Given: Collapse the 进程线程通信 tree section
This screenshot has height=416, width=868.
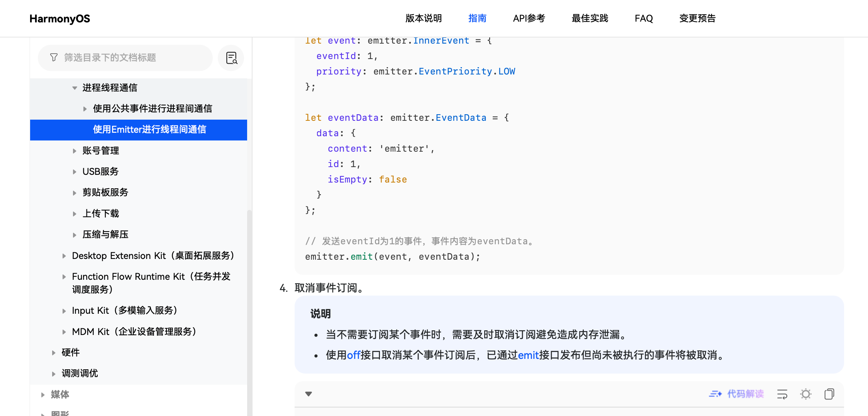Looking at the screenshot, I should 75,88.
